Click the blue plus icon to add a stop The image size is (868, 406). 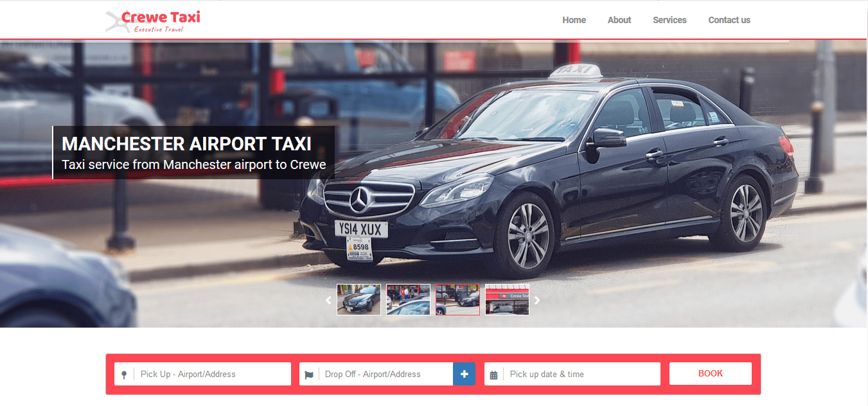[464, 373]
